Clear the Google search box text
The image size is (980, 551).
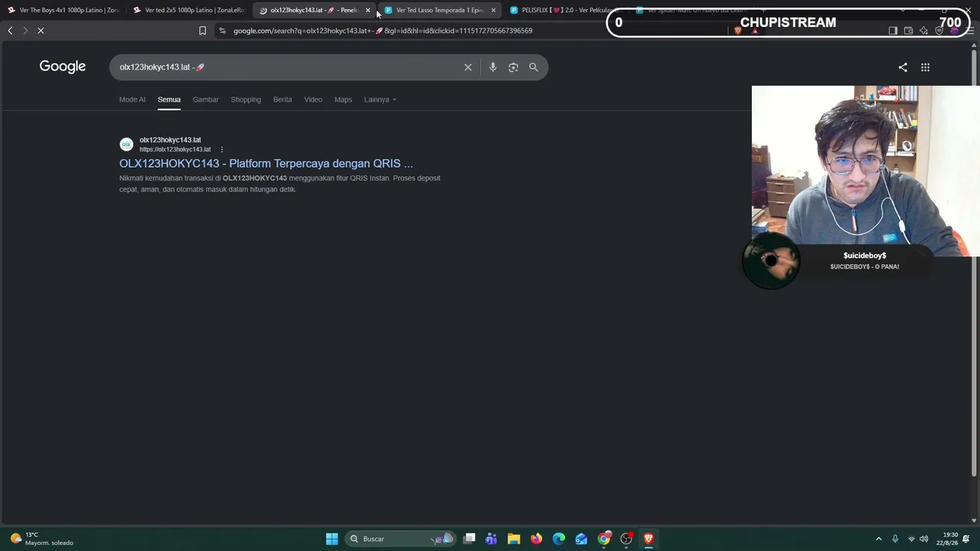pyautogui.click(x=468, y=67)
